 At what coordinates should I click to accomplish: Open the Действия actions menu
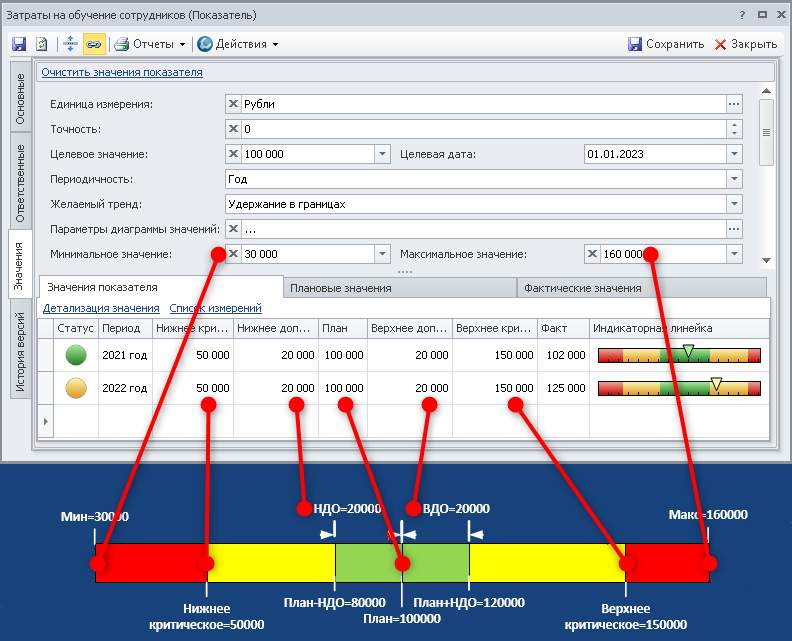pyautogui.click(x=237, y=44)
